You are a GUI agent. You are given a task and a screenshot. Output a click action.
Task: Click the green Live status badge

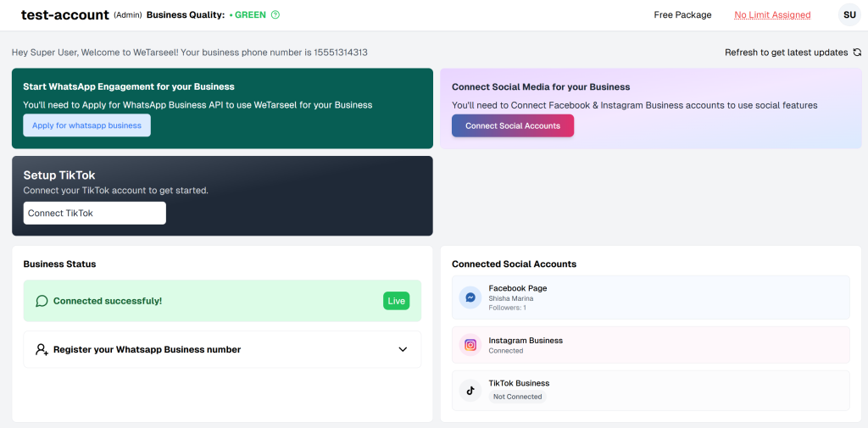click(x=396, y=301)
